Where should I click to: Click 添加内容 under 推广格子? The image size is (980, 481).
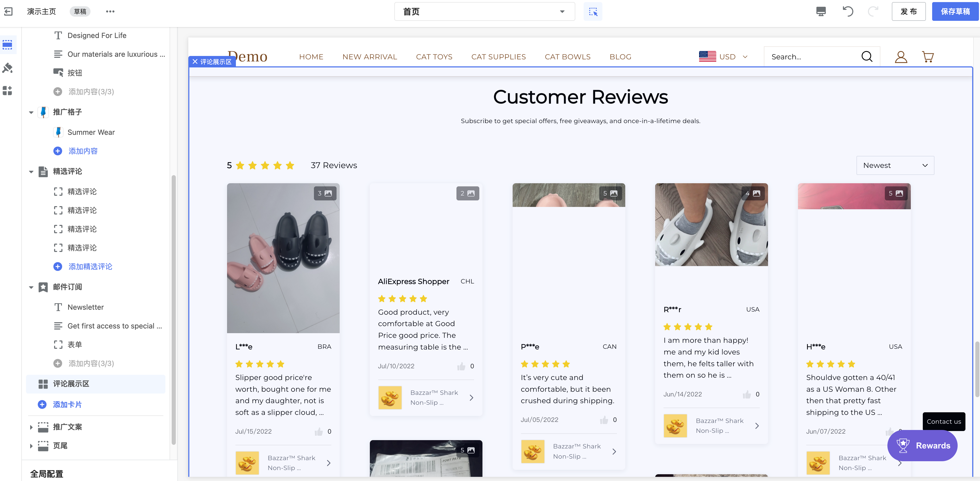tap(82, 151)
